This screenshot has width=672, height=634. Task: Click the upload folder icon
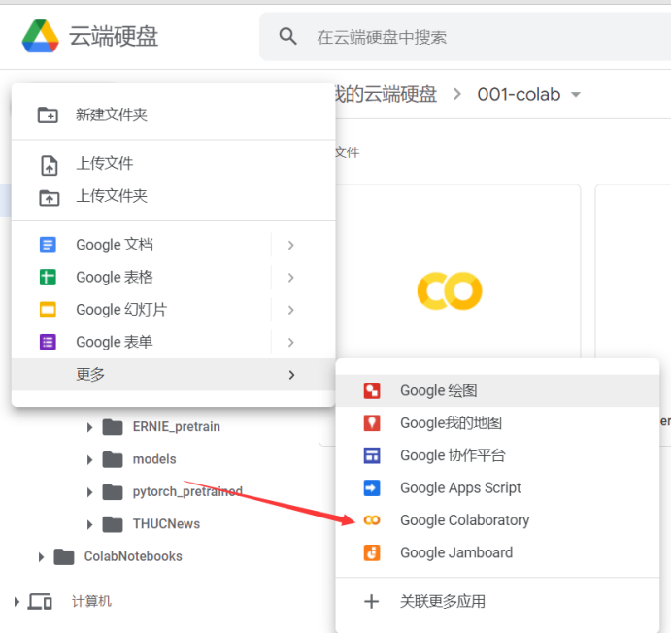pyautogui.click(x=50, y=198)
